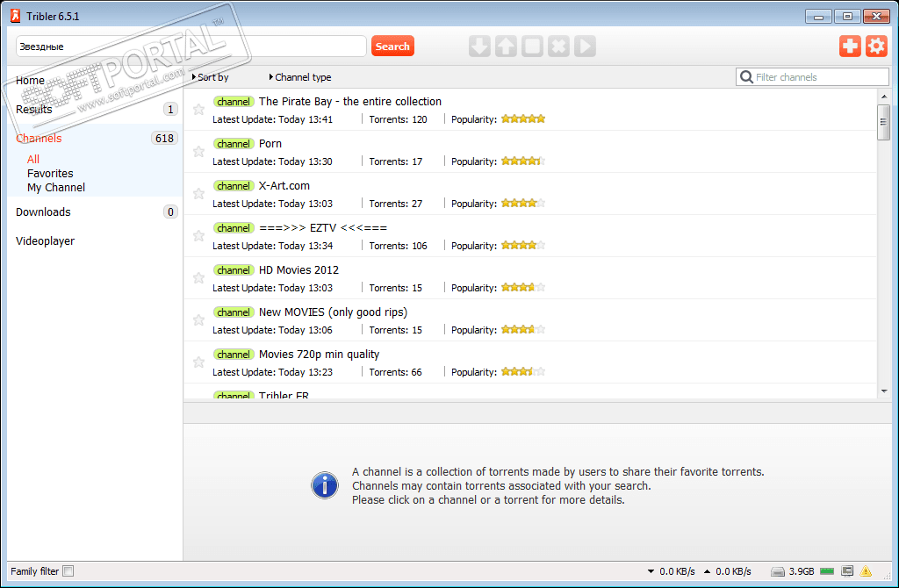Screen dimensions: 899x588
Task: Click the magnifier icon in Filter channels
Action: [x=746, y=77]
